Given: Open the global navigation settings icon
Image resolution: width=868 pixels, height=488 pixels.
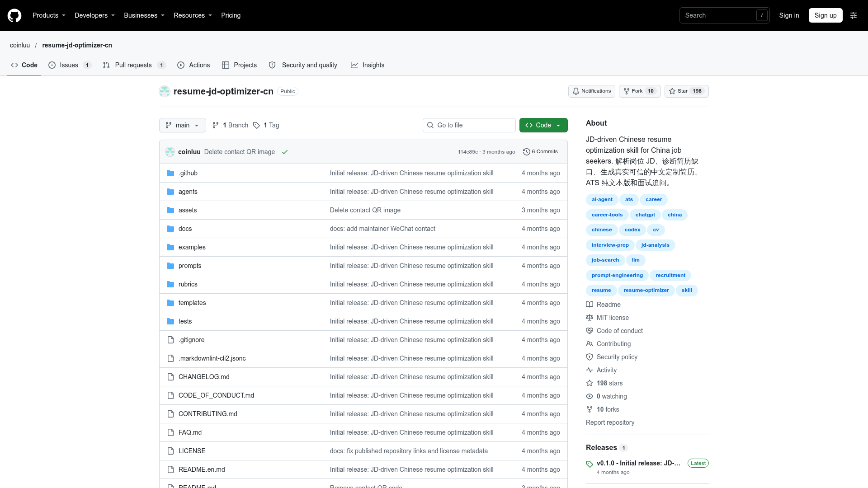Looking at the screenshot, I should point(854,15).
